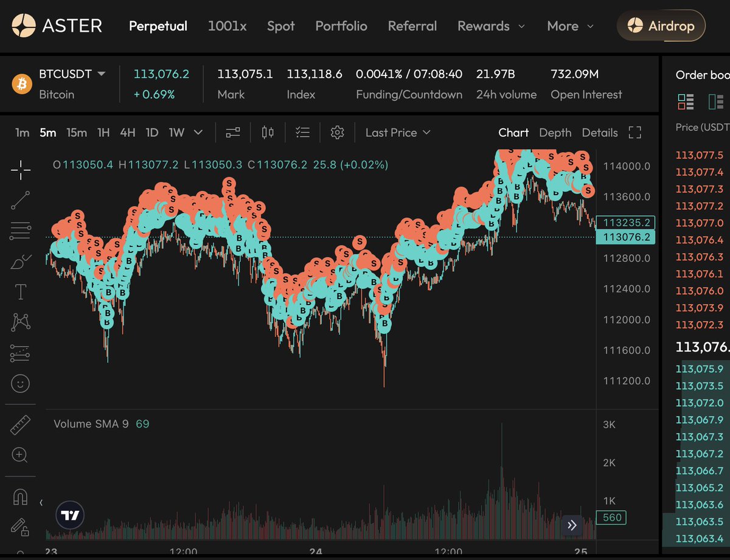Open the emoji sticker tool
Screen dimensions: 730x560
point(21,384)
